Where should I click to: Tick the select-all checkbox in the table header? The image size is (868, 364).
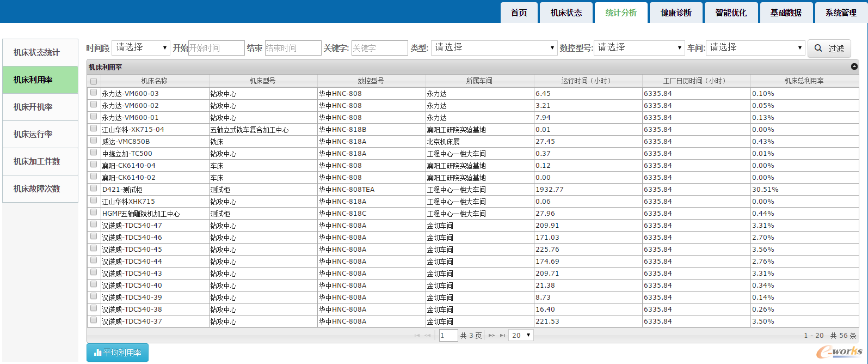click(x=94, y=81)
